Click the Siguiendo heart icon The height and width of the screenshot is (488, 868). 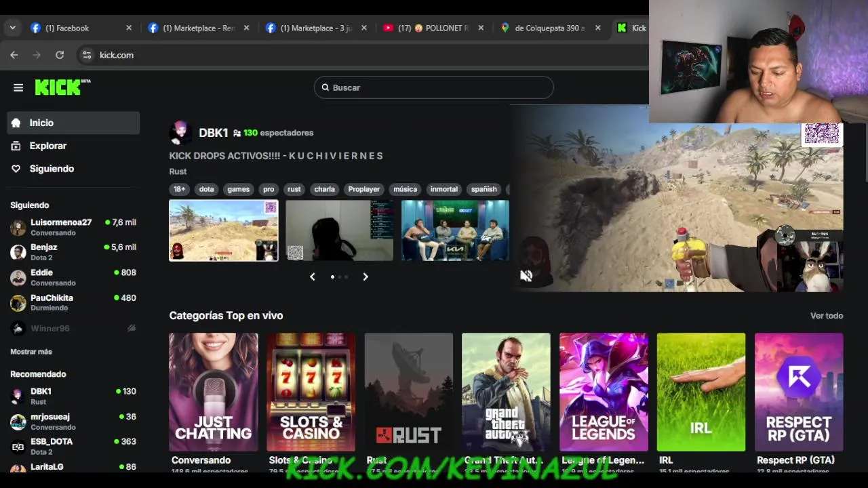(x=16, y=169)
